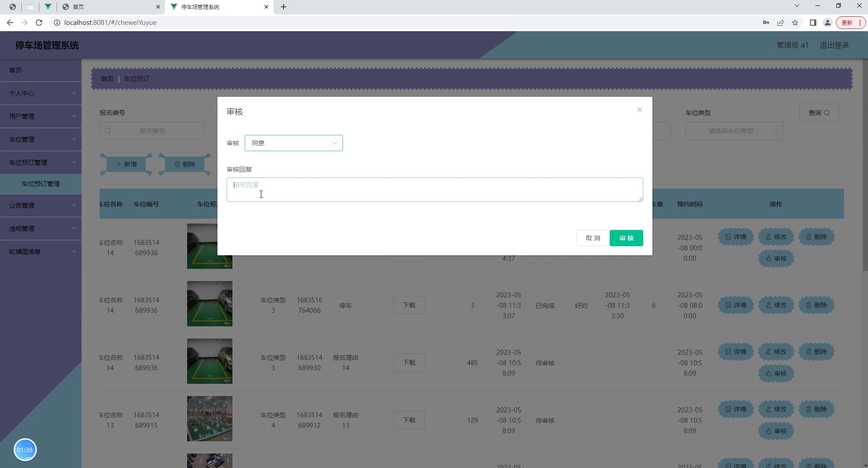Close the 首页 browser tab
Screen dimensions: 868x468
pyautogui.click(x=158, y=7)
